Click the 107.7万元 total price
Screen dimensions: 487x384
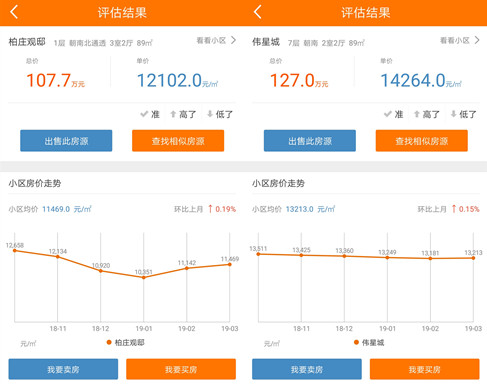[56, 80]
